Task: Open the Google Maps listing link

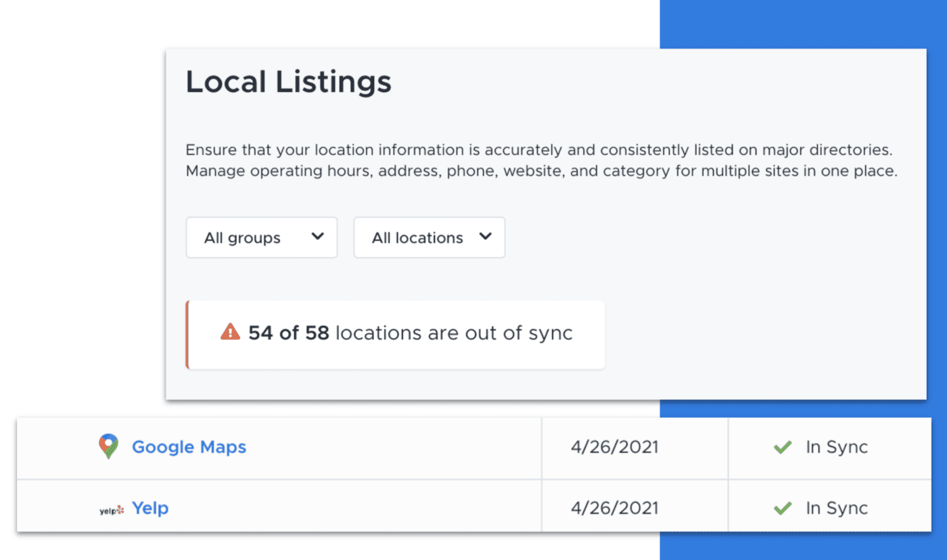Action: 189,447
